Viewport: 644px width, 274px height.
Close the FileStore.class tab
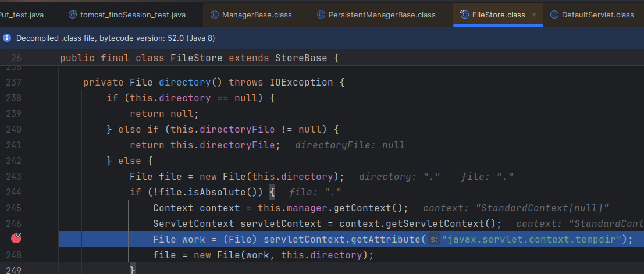point(534,15)
